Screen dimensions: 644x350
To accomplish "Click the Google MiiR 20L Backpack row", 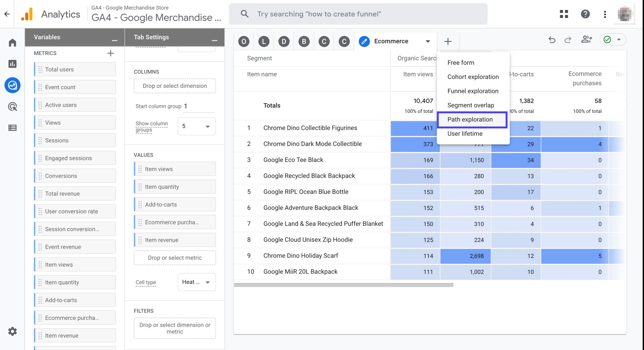I will coord(300,272).
